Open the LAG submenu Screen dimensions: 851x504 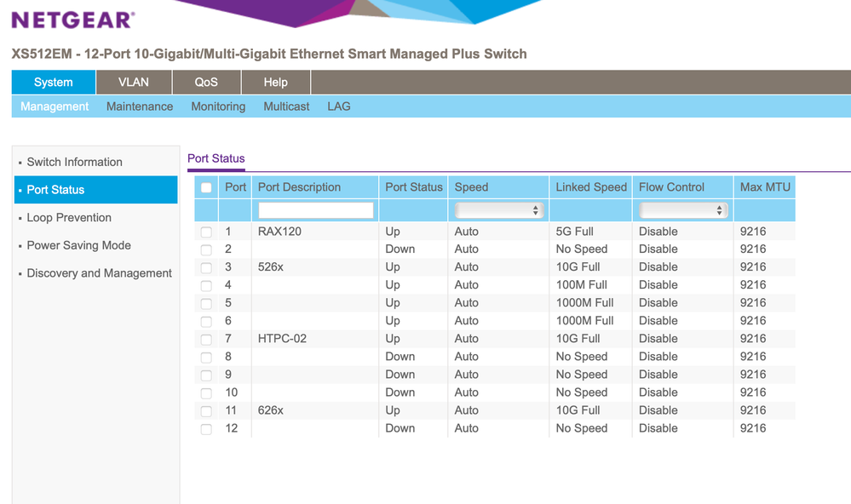coord(339,106)
